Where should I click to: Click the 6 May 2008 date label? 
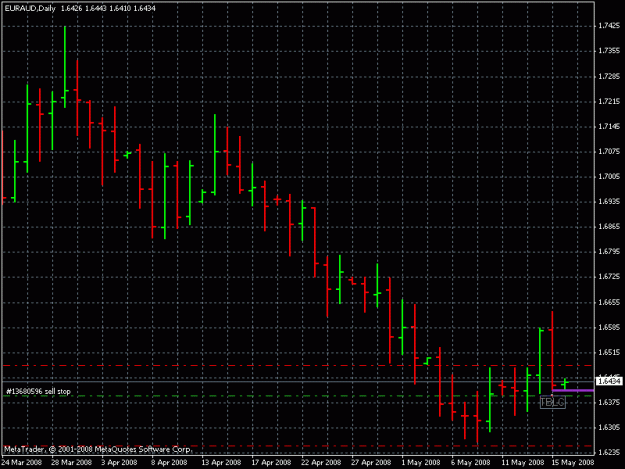(471, 463)
